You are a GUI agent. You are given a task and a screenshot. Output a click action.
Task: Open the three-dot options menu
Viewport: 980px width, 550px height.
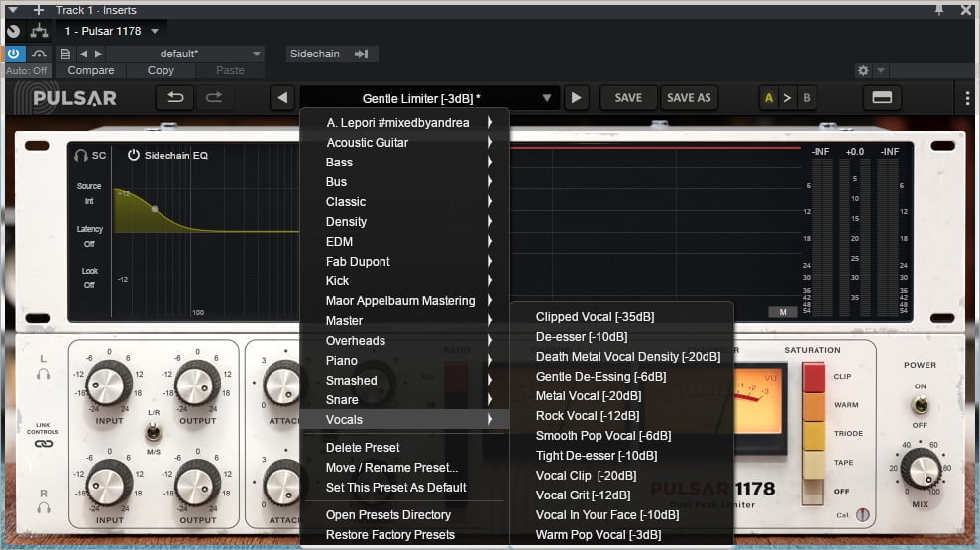[967, 98]
